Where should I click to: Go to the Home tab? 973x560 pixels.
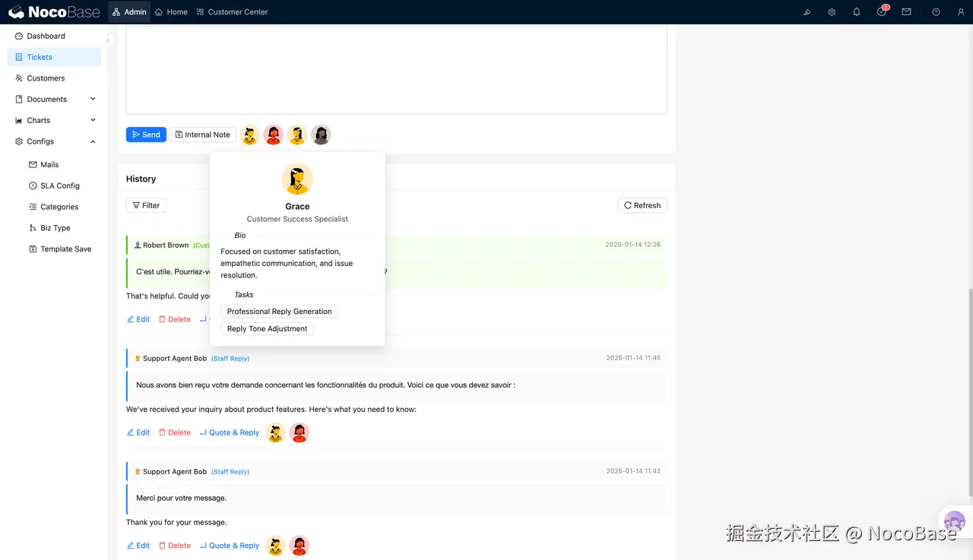pyautogui.click(x=171, y=12)
